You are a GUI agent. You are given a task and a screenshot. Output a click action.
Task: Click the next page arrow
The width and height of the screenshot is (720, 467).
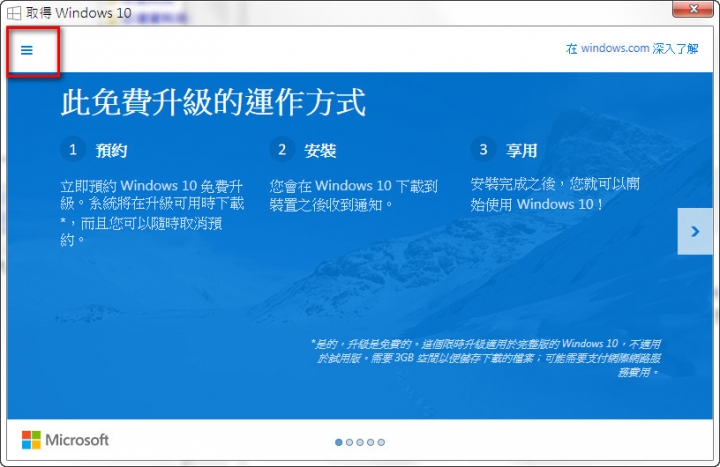(x=695, y=231)
